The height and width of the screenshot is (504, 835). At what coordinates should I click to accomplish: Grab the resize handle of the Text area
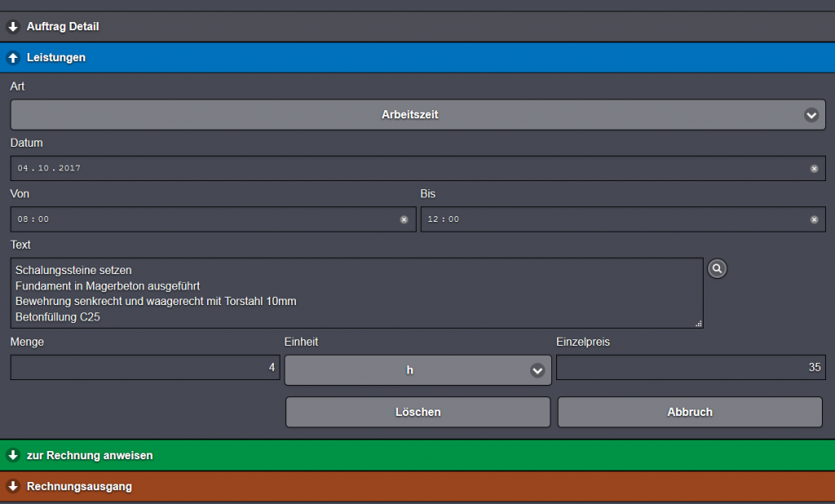click(x=698, y=324)
